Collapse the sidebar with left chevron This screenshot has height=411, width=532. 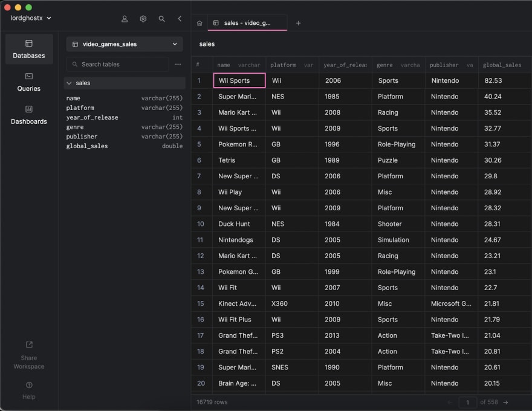click(x=180, y=19)
